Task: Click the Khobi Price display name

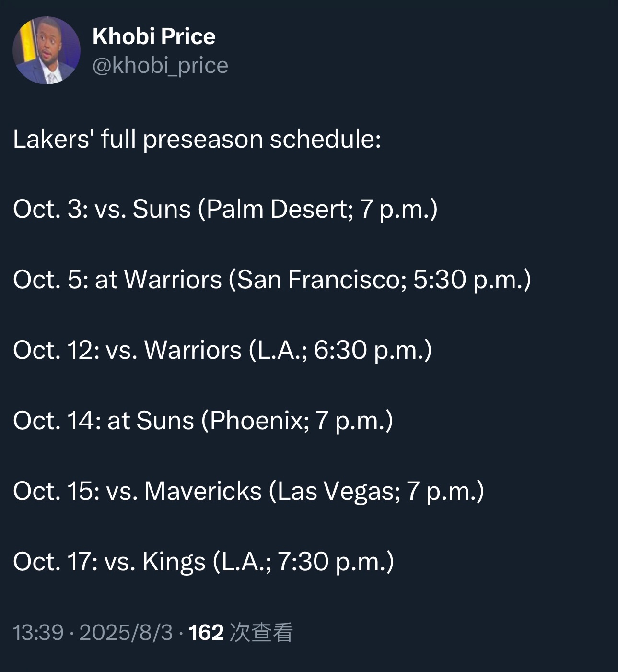Action: [154, 36]
